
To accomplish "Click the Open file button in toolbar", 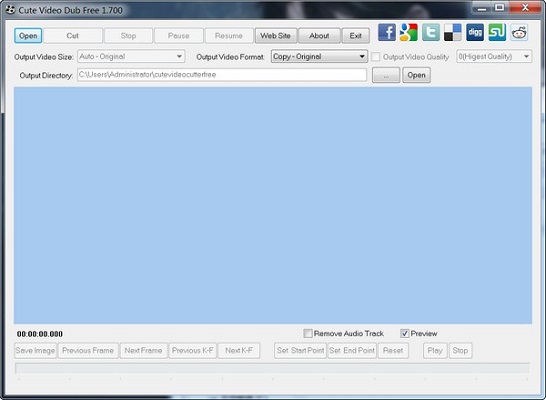I will click(x=28, y=36).
